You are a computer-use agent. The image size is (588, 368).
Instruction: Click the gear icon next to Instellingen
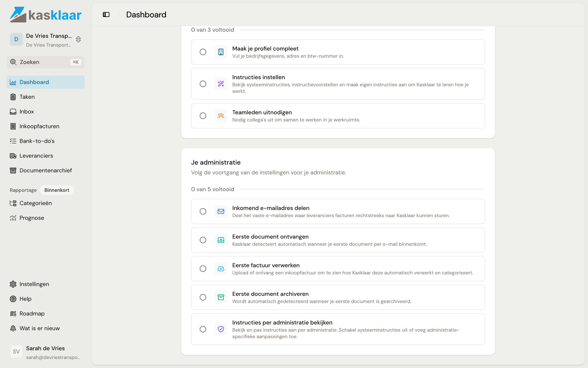coord(13,284)
